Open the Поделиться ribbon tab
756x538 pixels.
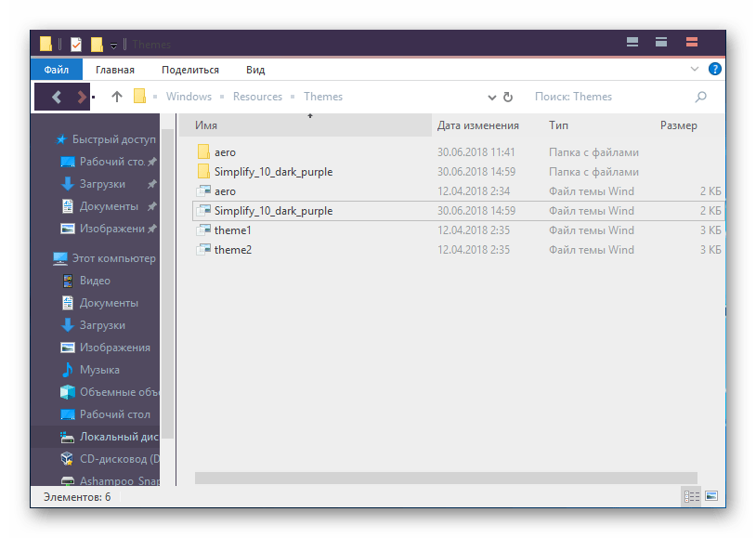point(189,70)
